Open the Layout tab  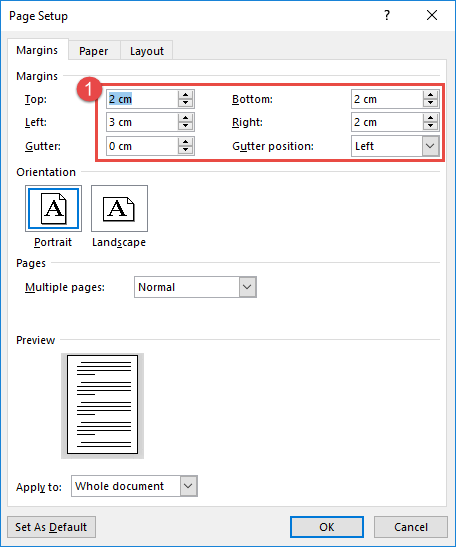point(147,51)
